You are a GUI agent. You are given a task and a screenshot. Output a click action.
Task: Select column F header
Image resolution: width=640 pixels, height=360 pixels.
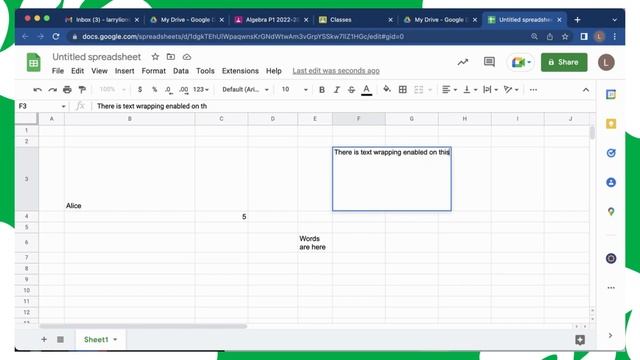(358, 119)
